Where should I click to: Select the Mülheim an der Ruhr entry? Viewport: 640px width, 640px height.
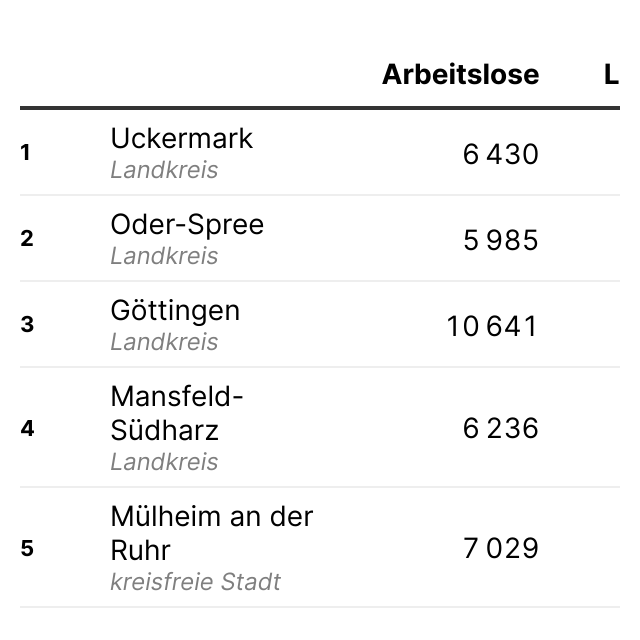(x=211, y=533)
